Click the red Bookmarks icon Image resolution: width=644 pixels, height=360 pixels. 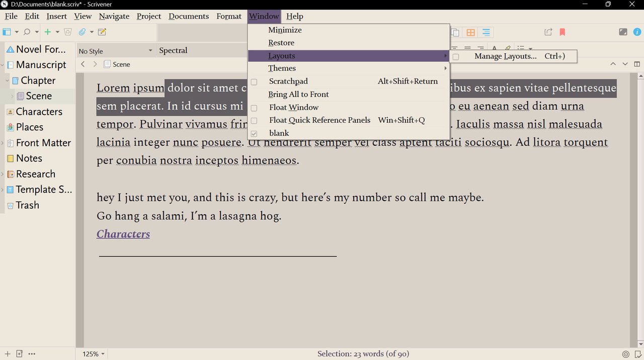pyautogui.click(x=562, y=32)
